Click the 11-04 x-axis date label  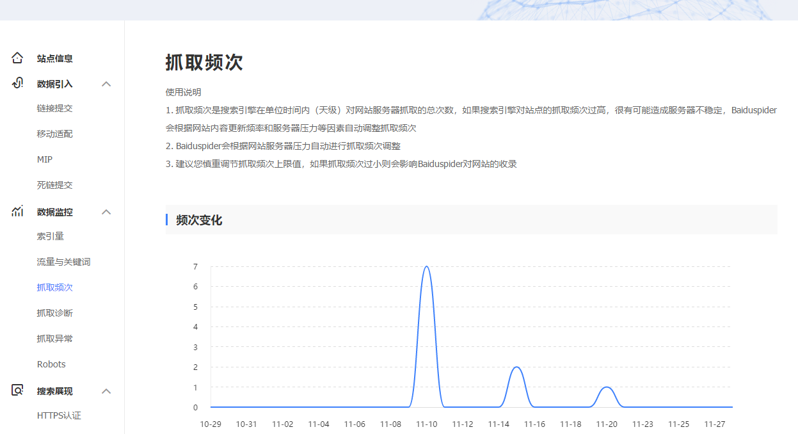pyautogui.click(x=319, y=424)
